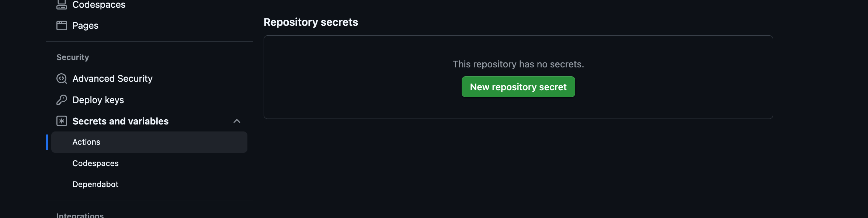The height and width of the screenshot is (218, 868).
Task: Open the top Codespaces settings label
Action: point(99,4)
